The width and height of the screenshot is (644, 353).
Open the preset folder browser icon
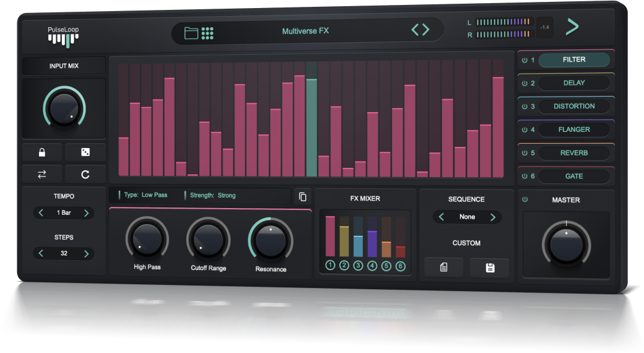pos(191,33)
